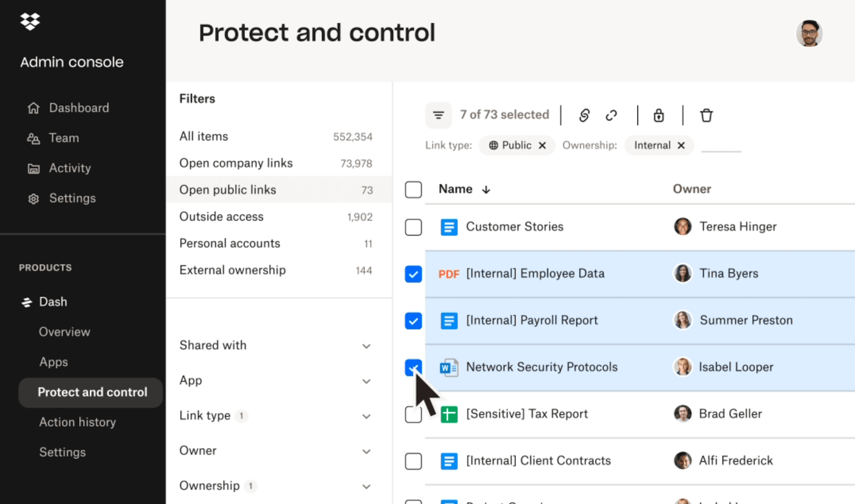Click the trash icon to delete selected items

tap(706, 115)
